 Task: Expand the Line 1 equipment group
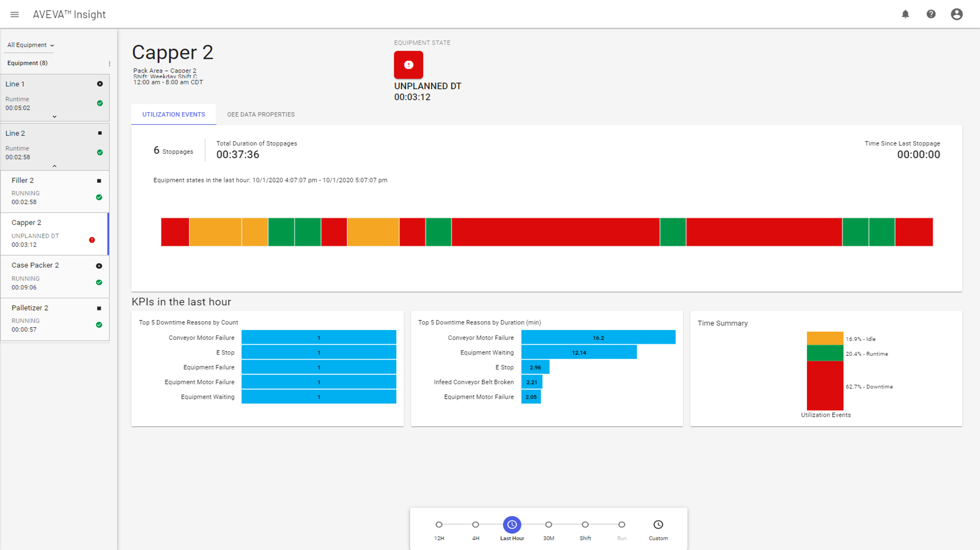[54, 117]
